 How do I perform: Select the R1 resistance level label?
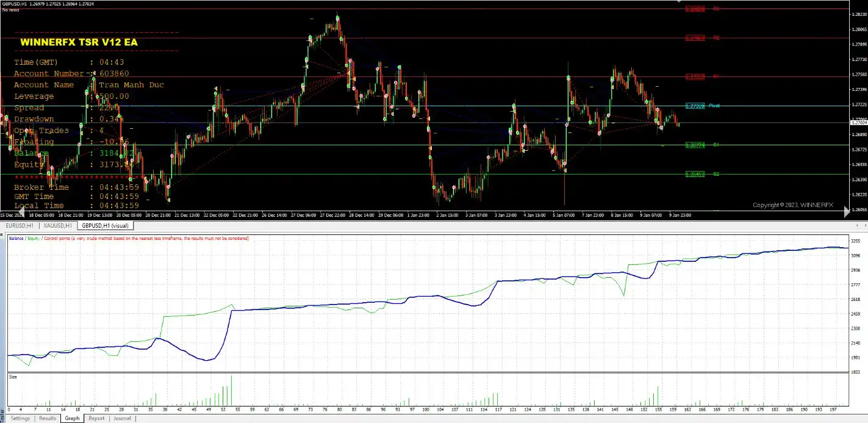pos(716,76)
